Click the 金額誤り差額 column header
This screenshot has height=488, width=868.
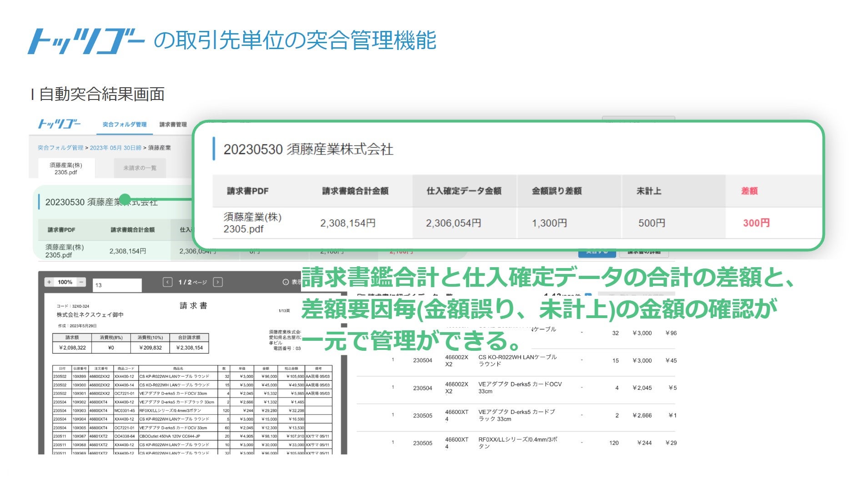point(557,191)
